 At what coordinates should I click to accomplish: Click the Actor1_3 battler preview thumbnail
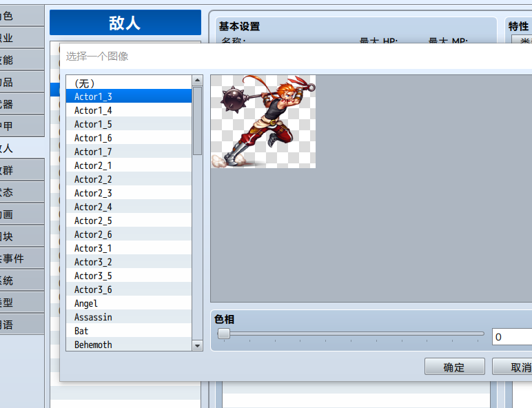263,121
